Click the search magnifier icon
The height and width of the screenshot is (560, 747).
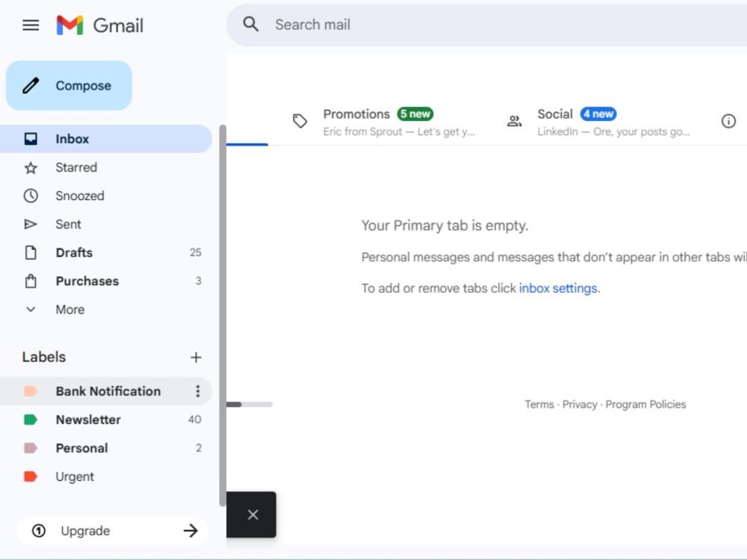tap(250, 24)
